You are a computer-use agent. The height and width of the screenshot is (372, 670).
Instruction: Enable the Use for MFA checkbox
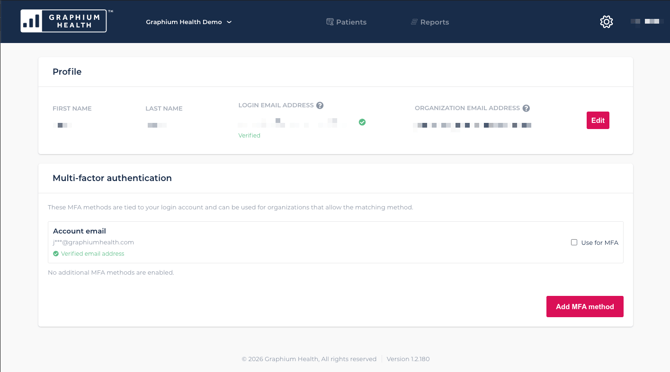point(574,243)
